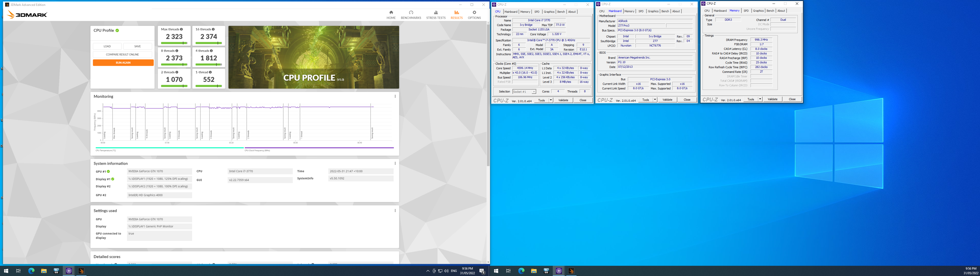
Task: Switch to CPU-Z on the left taskbar
Action: tap(69, 271)
